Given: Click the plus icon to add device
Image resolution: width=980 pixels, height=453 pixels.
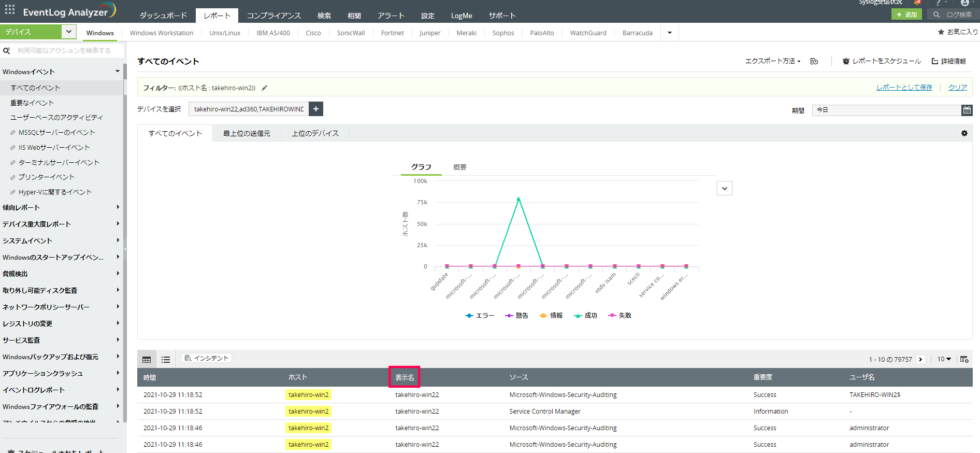Looking at the screenshot, I should coord(316,109).
